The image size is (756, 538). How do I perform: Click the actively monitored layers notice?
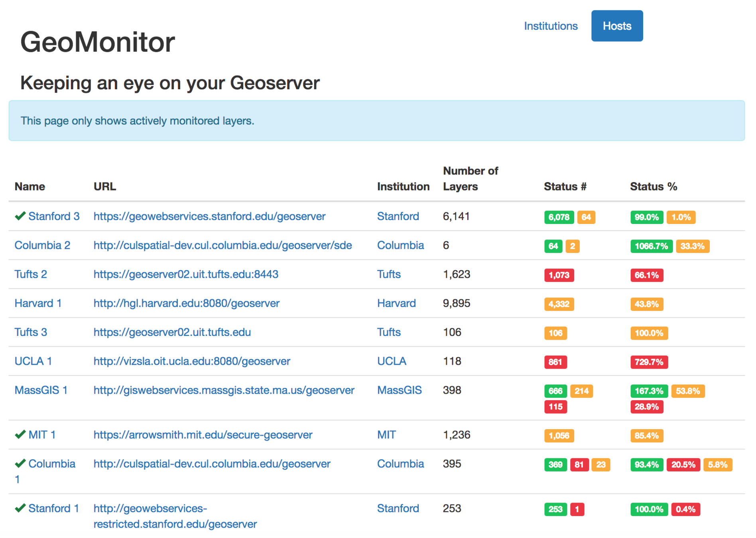click(376, 121)
